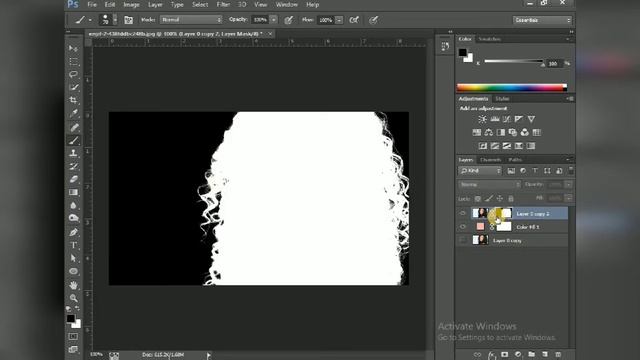Toggle pressure for opacity button
This screenshot has width=640, height=360.
(x=289, y=20)
